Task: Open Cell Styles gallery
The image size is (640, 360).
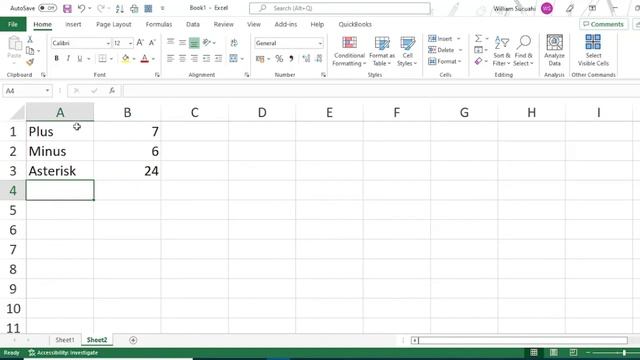Action: click(x=407, y=51)
